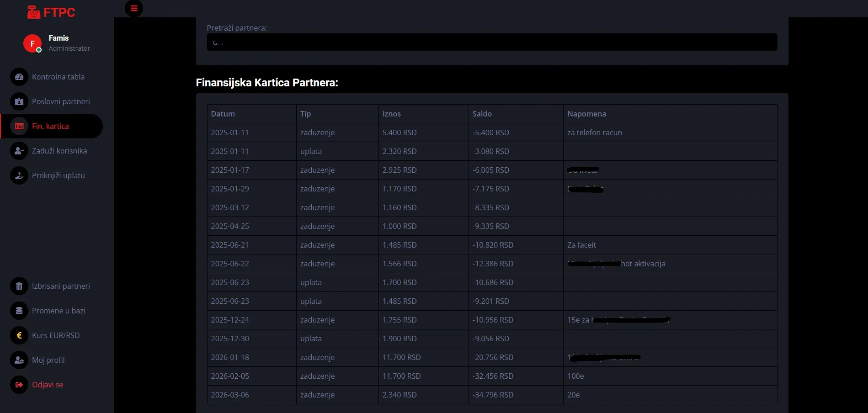The width and height of the screenshot is (868, 413).
Task: Click the Kontrolna tabla dashboard icon
Action: pos(19,77)
